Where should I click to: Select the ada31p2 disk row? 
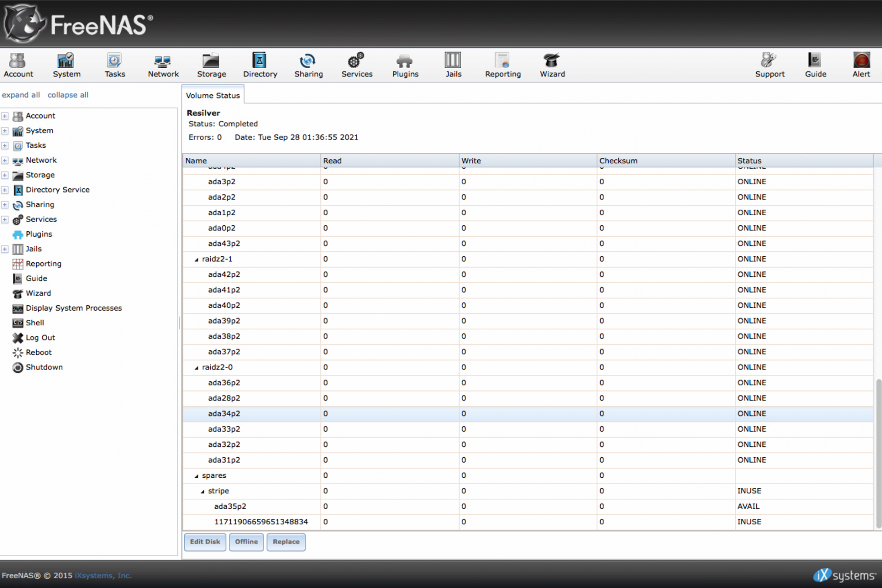point(528,460)
